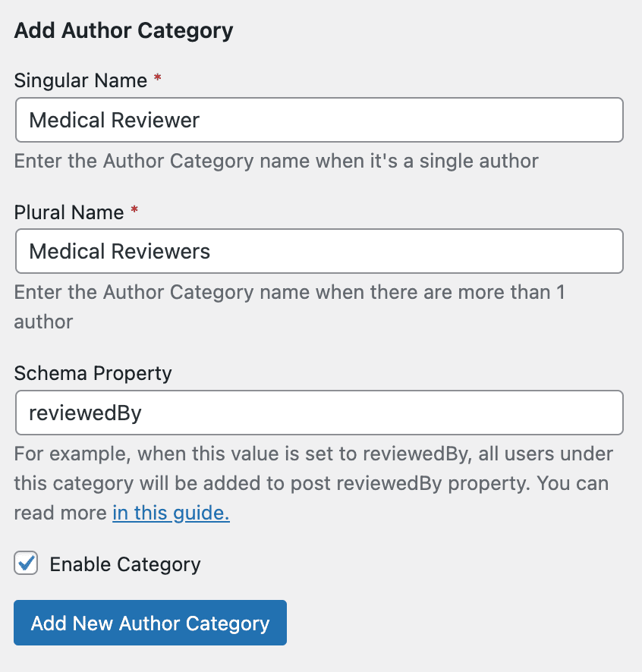Select the Medical Reviewer text box

pos(319,120)
